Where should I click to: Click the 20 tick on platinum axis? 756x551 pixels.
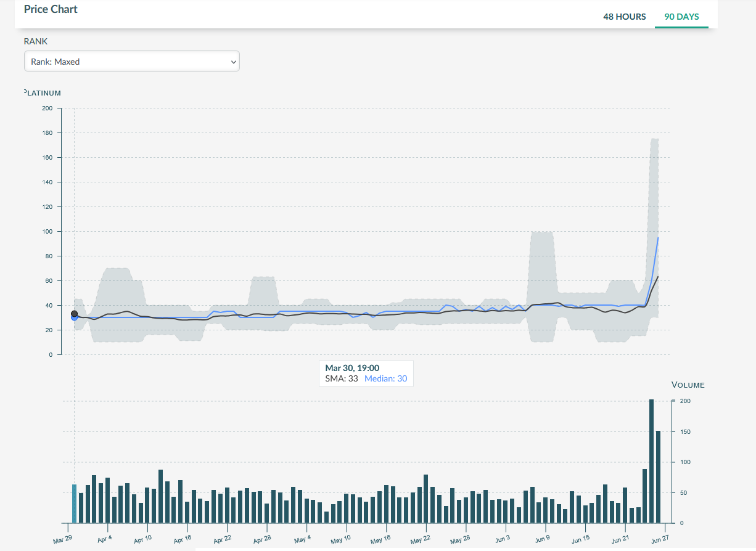click(x=49, y=330)
